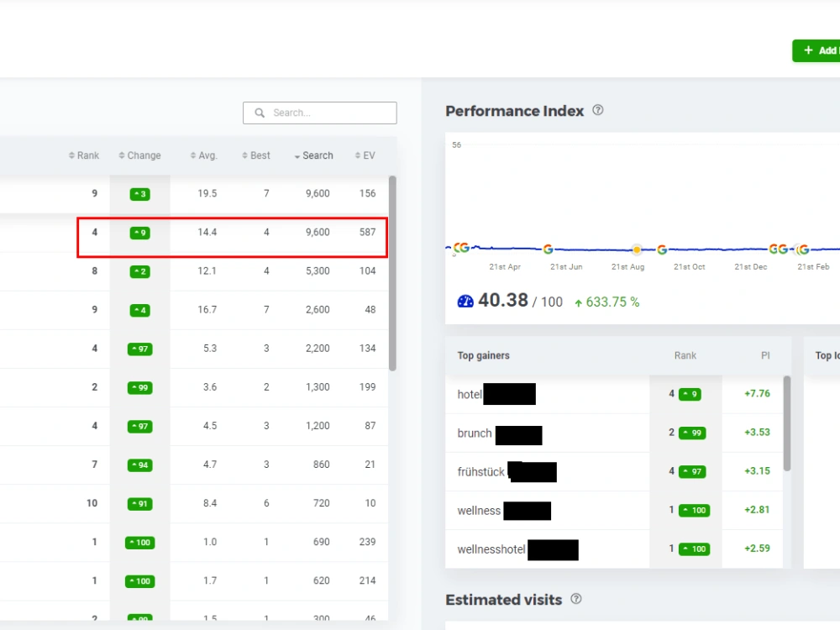Click yellow dot marker near 21st Aug
This screenshot has height=630, width=840.
click(637, 249)
